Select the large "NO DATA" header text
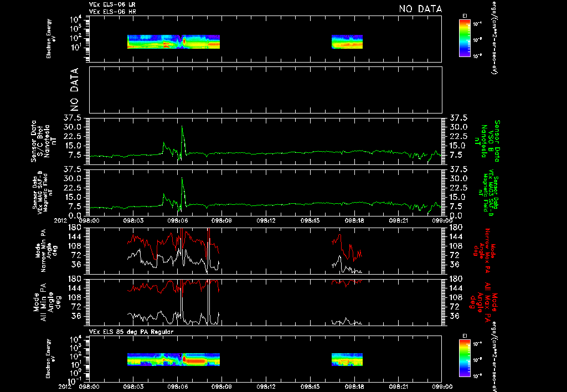 tap(420, 9)
